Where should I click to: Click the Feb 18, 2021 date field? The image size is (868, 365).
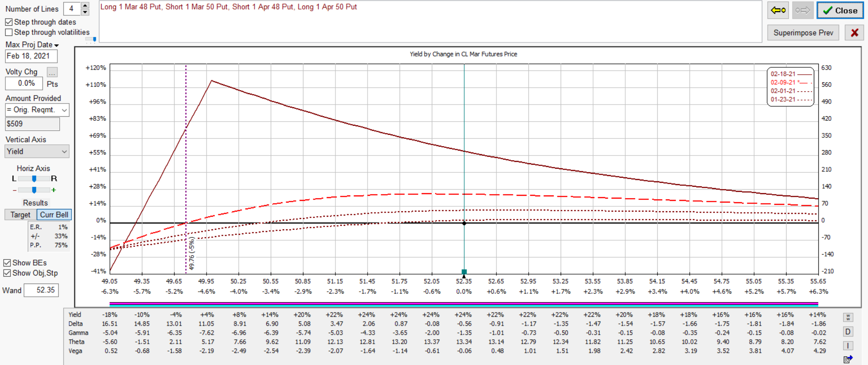point(31,56)
